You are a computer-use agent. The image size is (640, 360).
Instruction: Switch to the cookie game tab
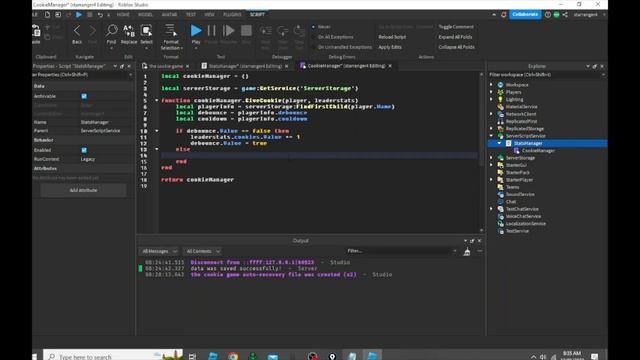(166, 66)
